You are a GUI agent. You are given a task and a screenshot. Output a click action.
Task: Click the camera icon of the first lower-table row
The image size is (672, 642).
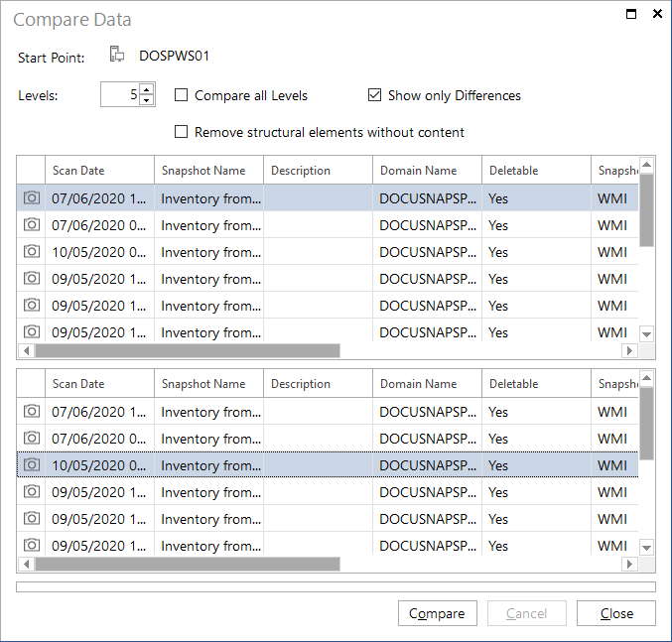[32, 411]
